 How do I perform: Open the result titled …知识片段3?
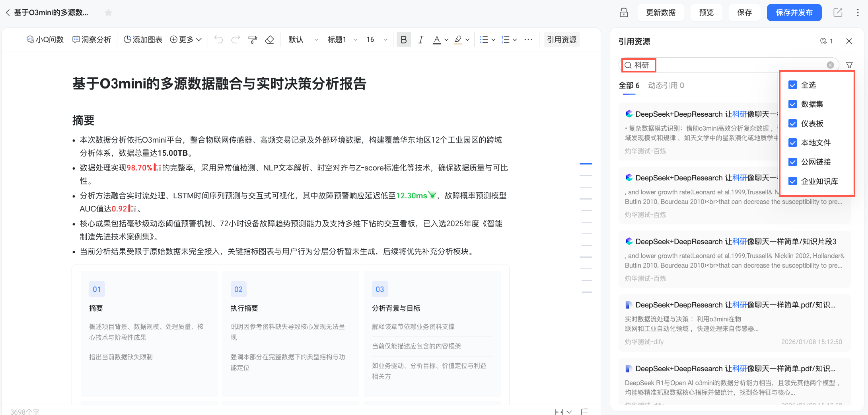[x=735, y=259]
